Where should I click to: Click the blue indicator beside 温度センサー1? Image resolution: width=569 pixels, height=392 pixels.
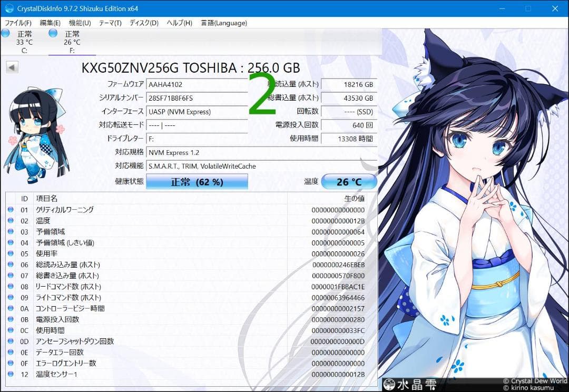click(x=11, y=374)
